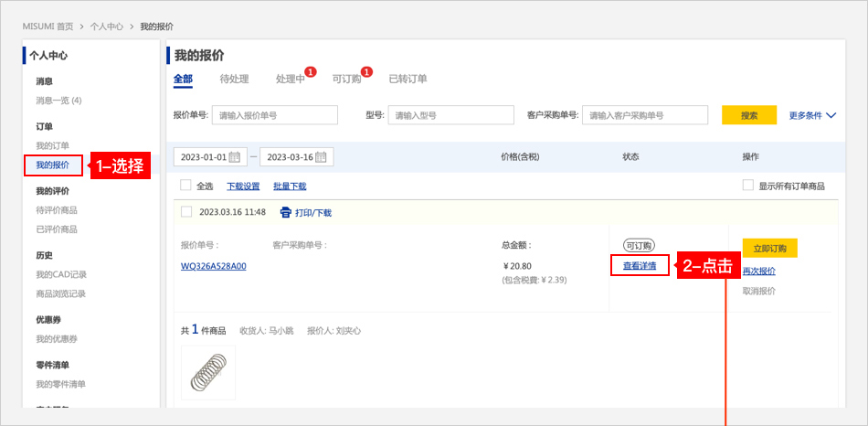868x426 pixels.
Task: Click the red badge on 处理中 tab
Action: [311, 72]
